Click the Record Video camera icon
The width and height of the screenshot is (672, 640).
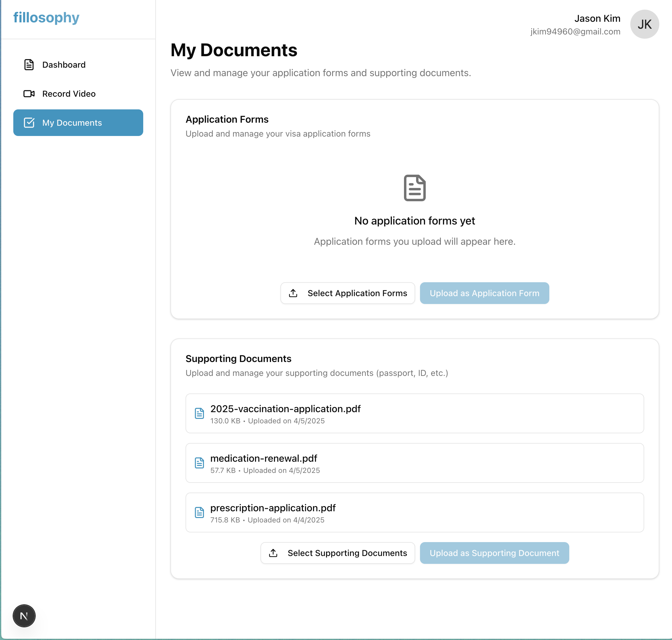coord(29,94)
